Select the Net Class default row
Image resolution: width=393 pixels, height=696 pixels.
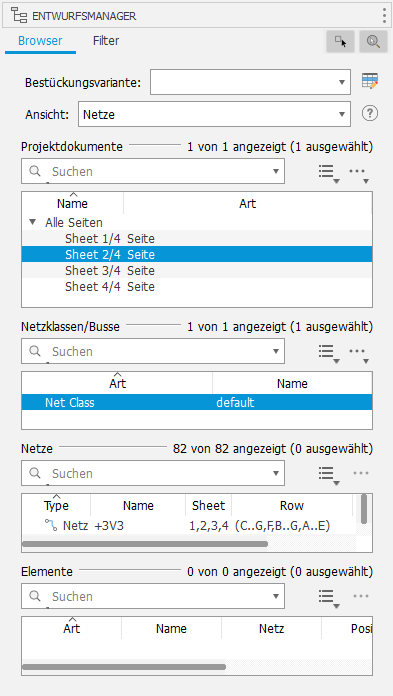pos(197,402)
